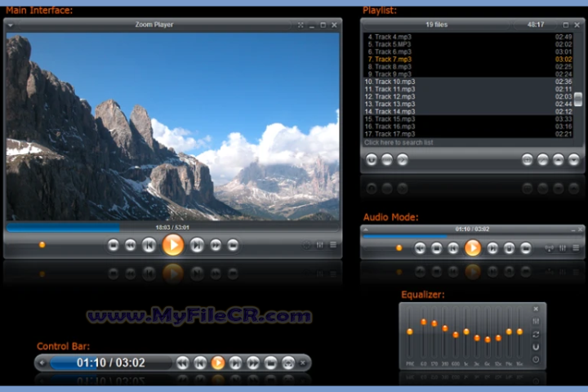Click Rewind on the Control Bar

click(x=183, y=363)
